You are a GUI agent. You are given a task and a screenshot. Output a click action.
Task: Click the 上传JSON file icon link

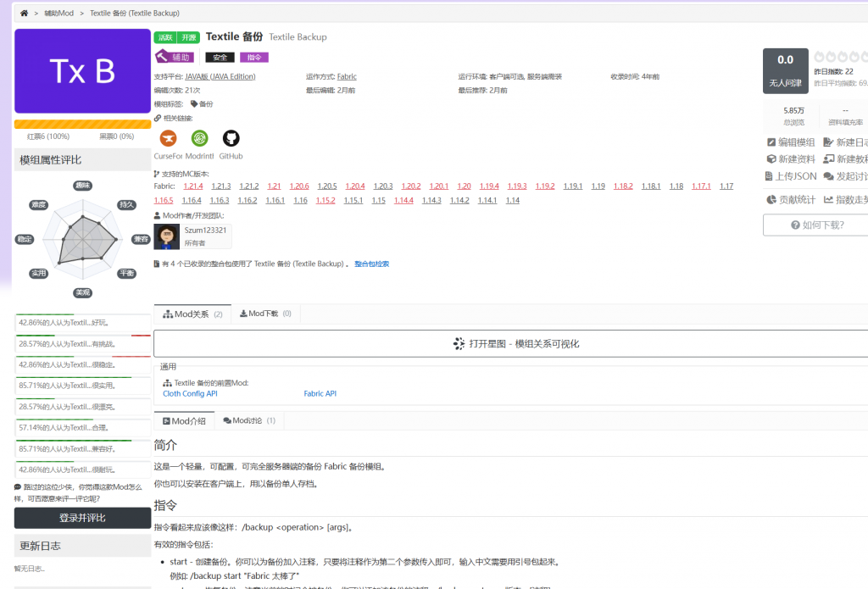click(791, 176)
